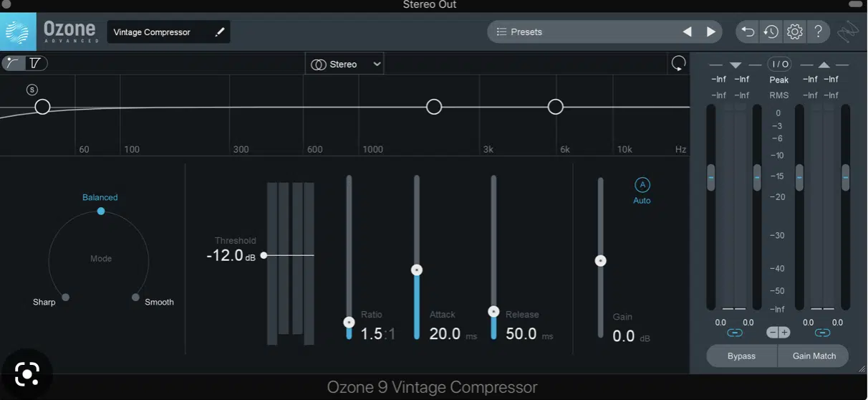Click the Attack 20.0 ms value
Screen dimensions: 868x400
(x=453, y=334)
